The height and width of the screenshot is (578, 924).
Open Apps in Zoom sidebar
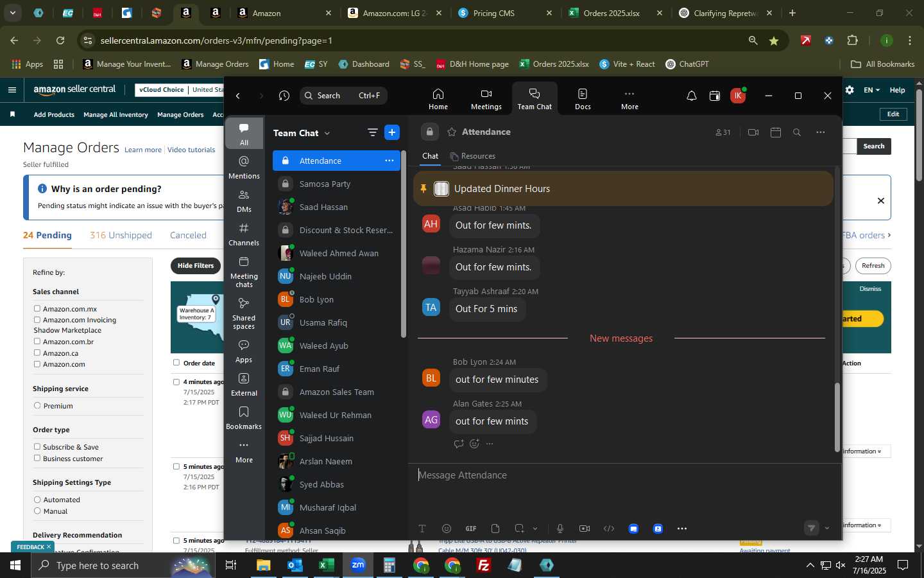244,351
